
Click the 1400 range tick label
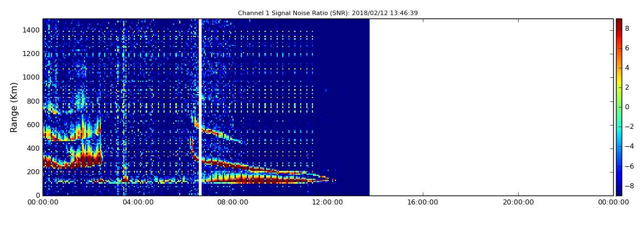[x=31, y=30]
